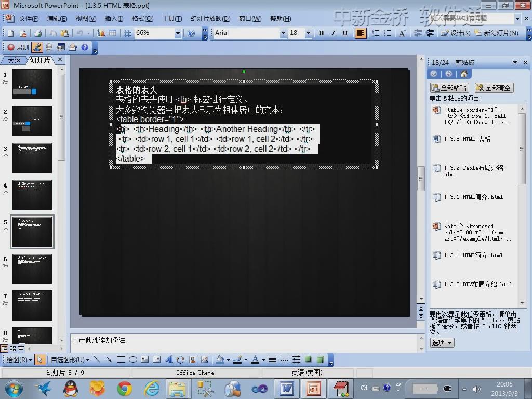Select the Rectangle drawing tool
The height and width of the screenshot is (399, 532).
[x=121, y=360]
